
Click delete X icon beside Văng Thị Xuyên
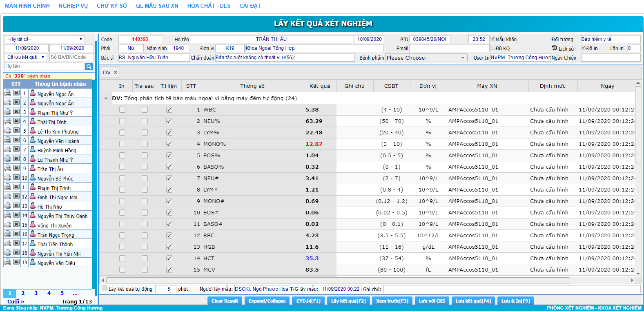pos(16,225)
